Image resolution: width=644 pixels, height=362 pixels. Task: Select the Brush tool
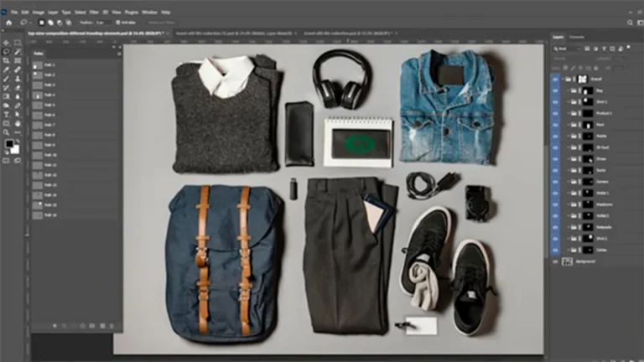point(6,79)
